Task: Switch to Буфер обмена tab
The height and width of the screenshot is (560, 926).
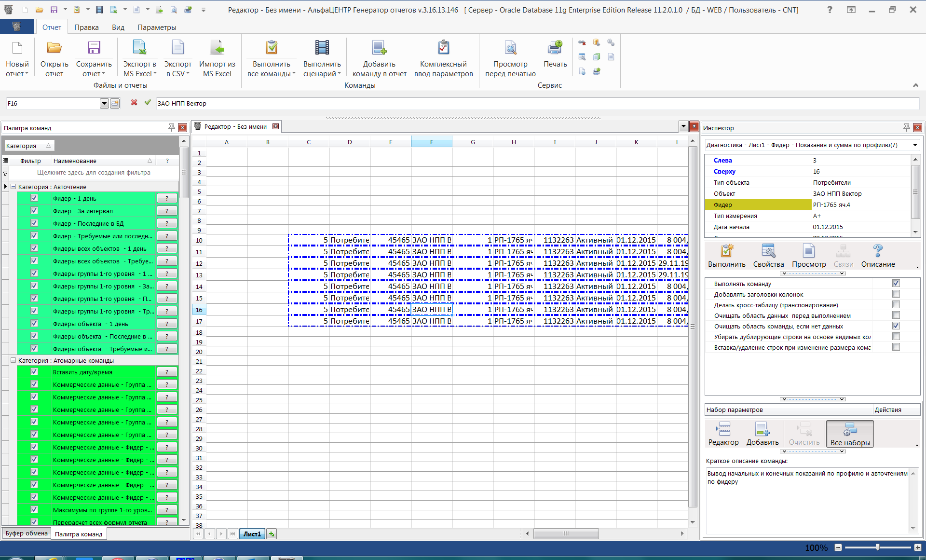Action: tap(27, 533)
